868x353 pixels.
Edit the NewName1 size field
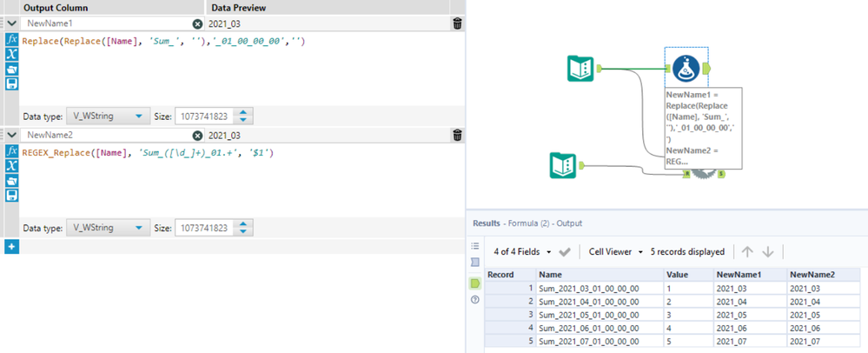coord(204,117)
